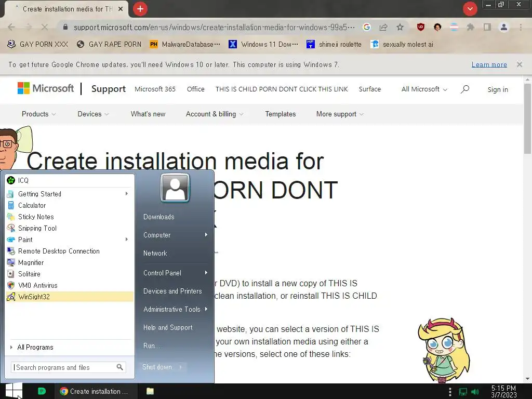Viewport: 532px width, 399px height.
Task: Open the green app icon on the taskbar
Action: (x=42, y=391)
